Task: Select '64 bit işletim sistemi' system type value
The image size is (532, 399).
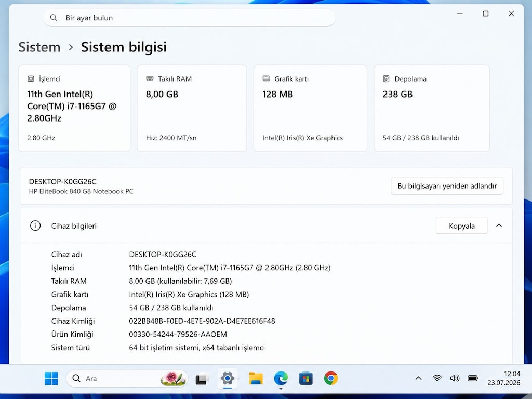Action: 197,348
